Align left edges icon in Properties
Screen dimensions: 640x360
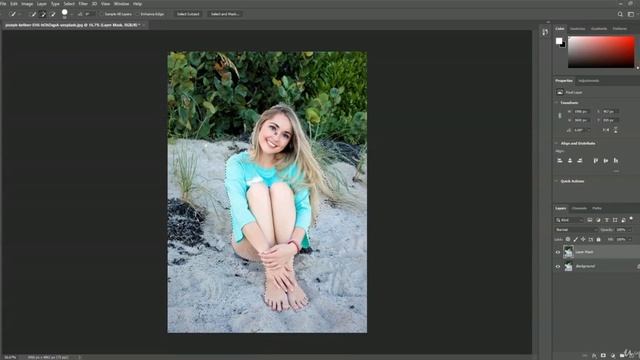[x=560, y=160]
